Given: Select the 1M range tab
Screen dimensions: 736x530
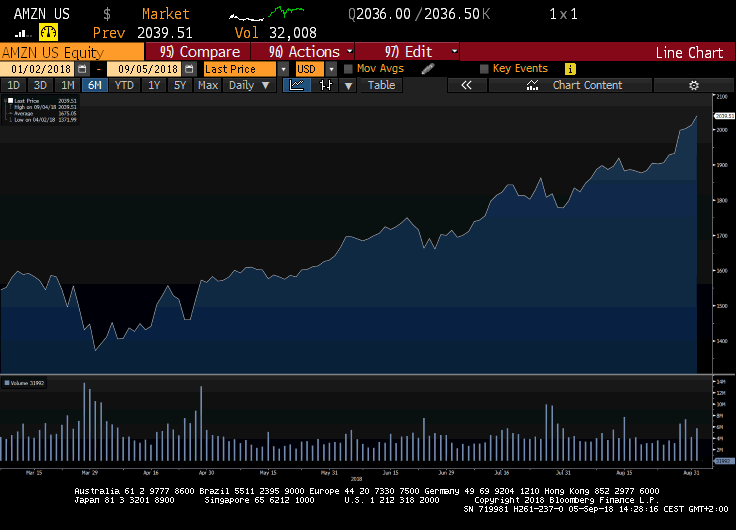Looking at the screenshot, I should tap(68, 85).
